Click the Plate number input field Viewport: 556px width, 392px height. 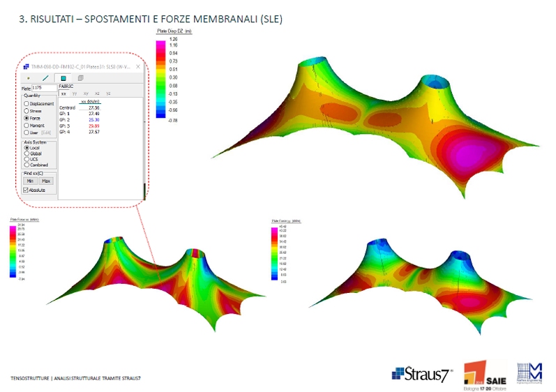(x=44, y=88)
